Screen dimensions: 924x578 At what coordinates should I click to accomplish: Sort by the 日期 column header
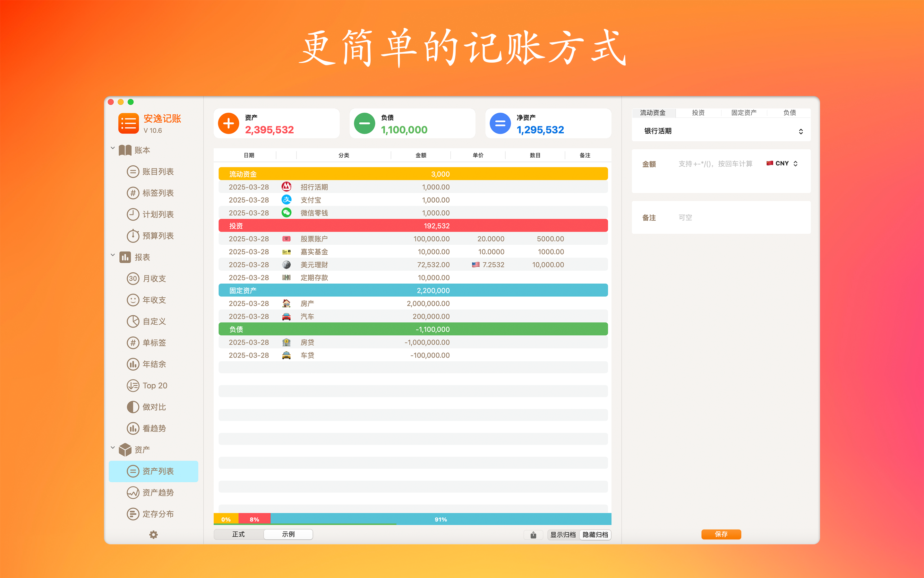coord(249,155)
